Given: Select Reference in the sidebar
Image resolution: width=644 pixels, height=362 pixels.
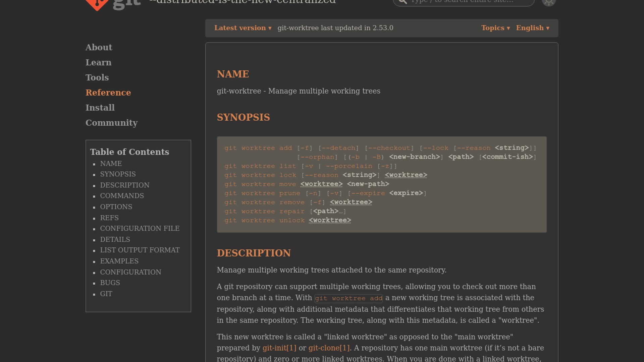Looking at the screenshot, I should 108,93.
